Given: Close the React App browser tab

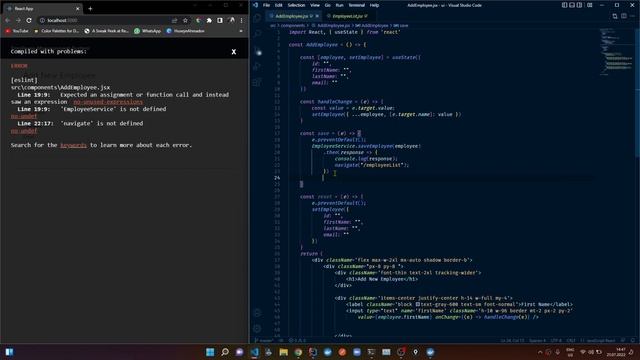Looking at the screenshot, I should pos(78,8).
